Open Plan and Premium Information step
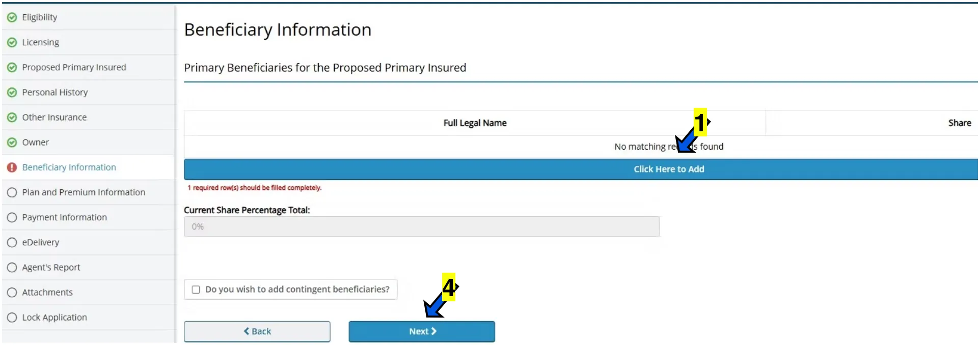Image resolution: width=980 pixels, height=345 pixels. point(84,192)
